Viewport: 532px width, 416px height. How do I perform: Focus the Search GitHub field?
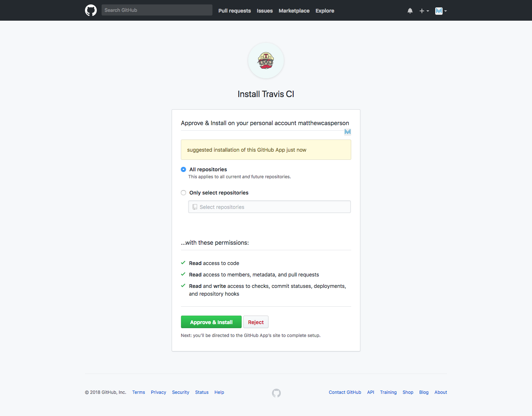[x=157, y=10]
